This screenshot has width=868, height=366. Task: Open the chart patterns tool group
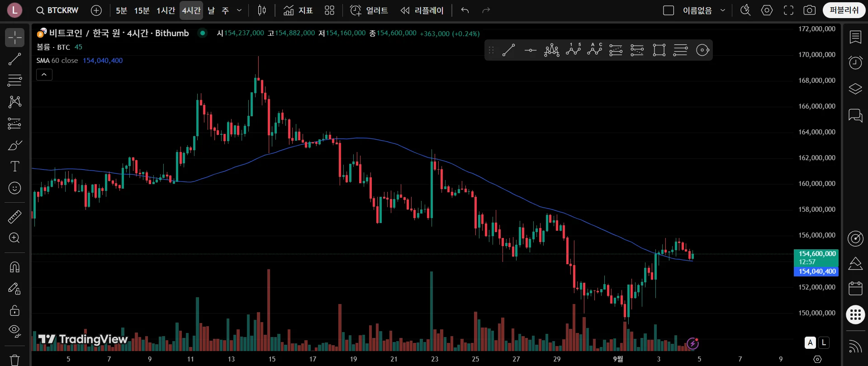point(15,102)
